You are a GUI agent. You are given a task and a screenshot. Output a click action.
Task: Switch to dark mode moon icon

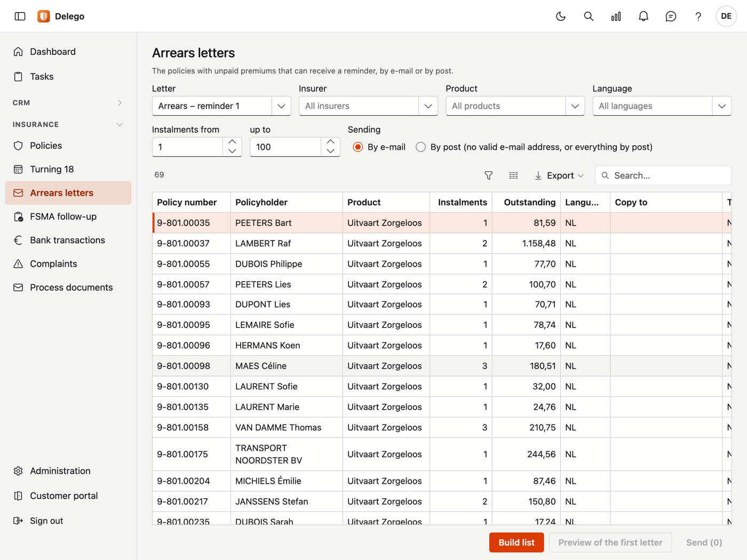(x=561, y=16)
